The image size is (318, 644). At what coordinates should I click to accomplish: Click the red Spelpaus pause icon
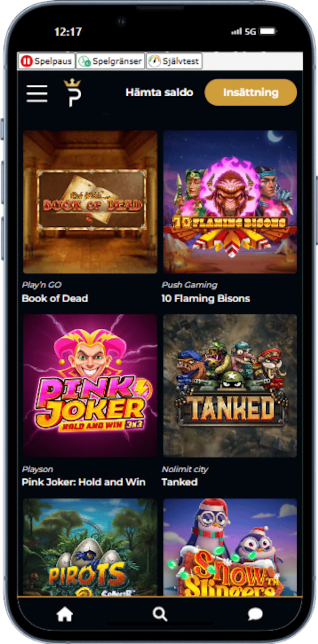click(x=27, y=61)
